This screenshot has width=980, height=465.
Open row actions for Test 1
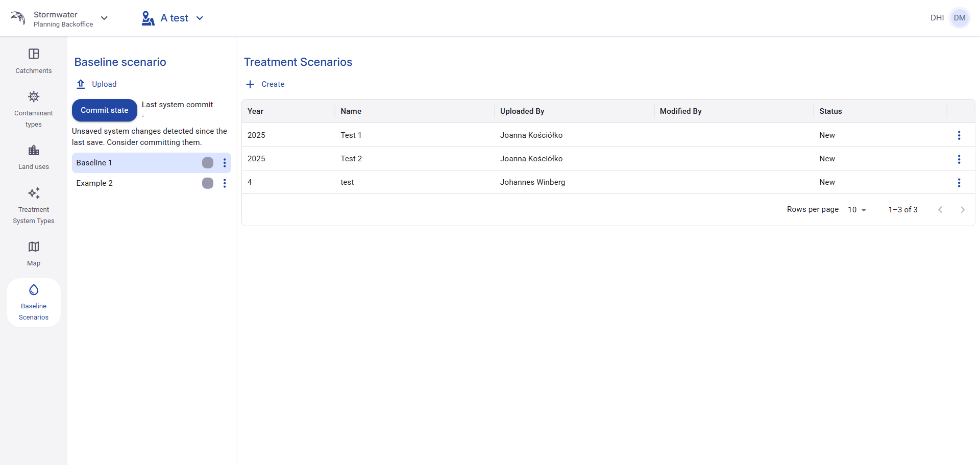point(959,135)
